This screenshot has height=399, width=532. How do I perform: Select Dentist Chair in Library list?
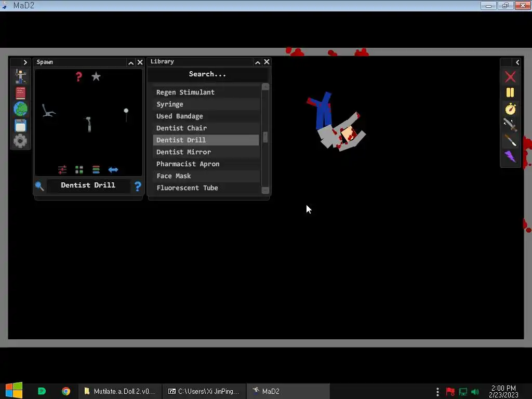206,128
